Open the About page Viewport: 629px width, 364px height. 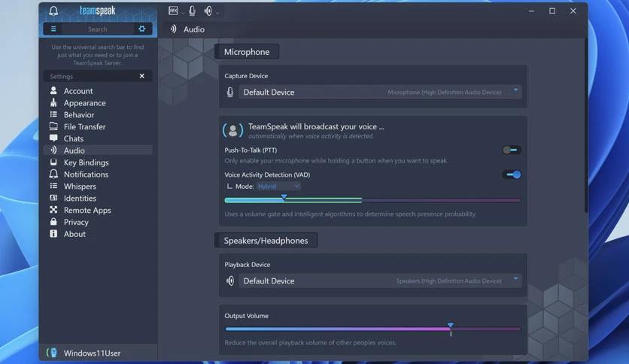coord(74,234)
